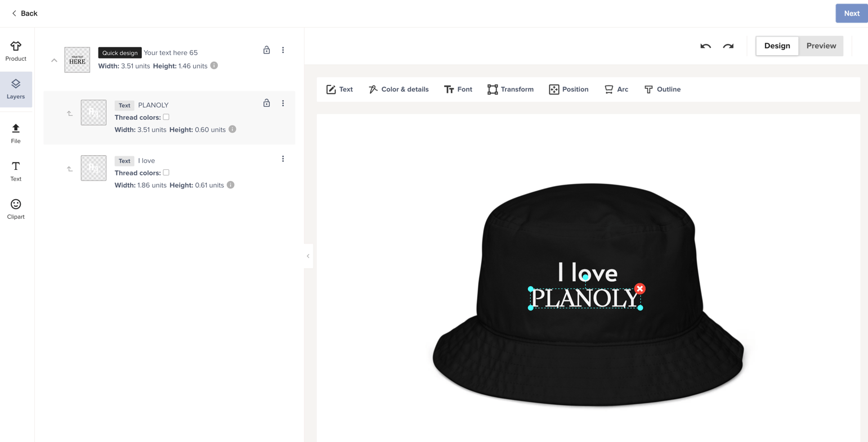This screenshot has height=442, width=868.
Task: Collapse the Quick design layer group
Action: click(x=54, y=60)
